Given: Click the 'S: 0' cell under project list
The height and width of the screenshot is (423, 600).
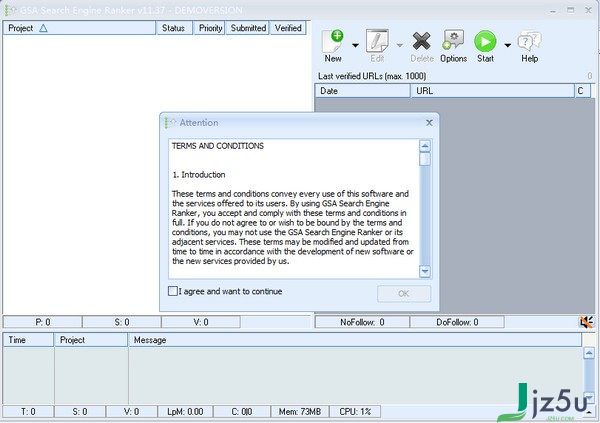Looking at the screenshot, I should [x=122, y=322].
